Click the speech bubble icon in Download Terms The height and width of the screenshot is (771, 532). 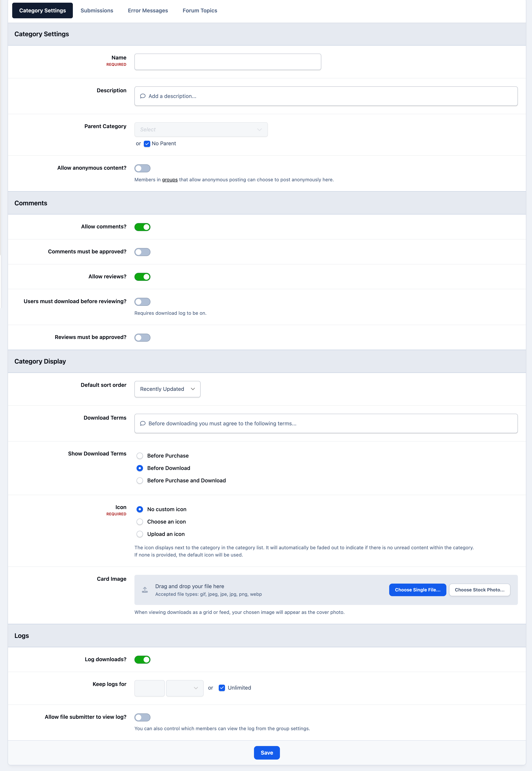point(143,423)
